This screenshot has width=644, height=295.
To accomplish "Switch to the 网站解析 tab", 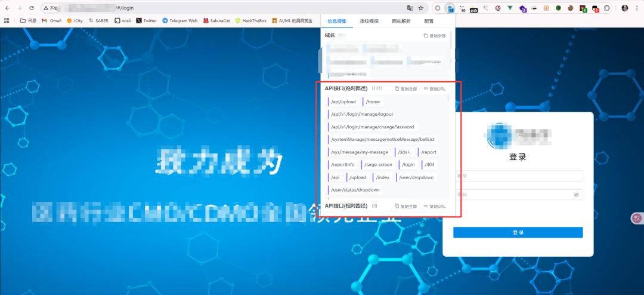I will pyautogui.click(x=401, y=21).
